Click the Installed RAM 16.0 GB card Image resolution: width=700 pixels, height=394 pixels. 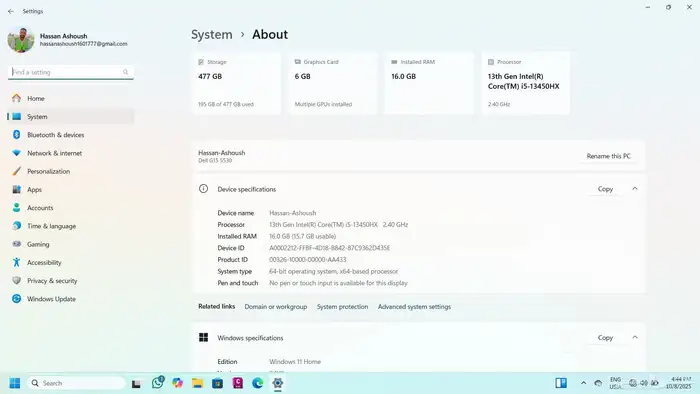point(429,83)
